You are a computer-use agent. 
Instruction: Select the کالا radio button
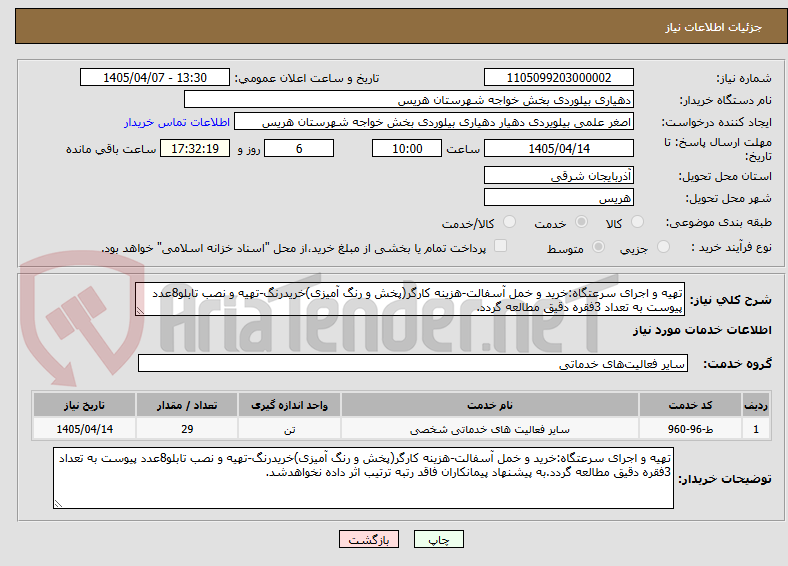point(637,222)
